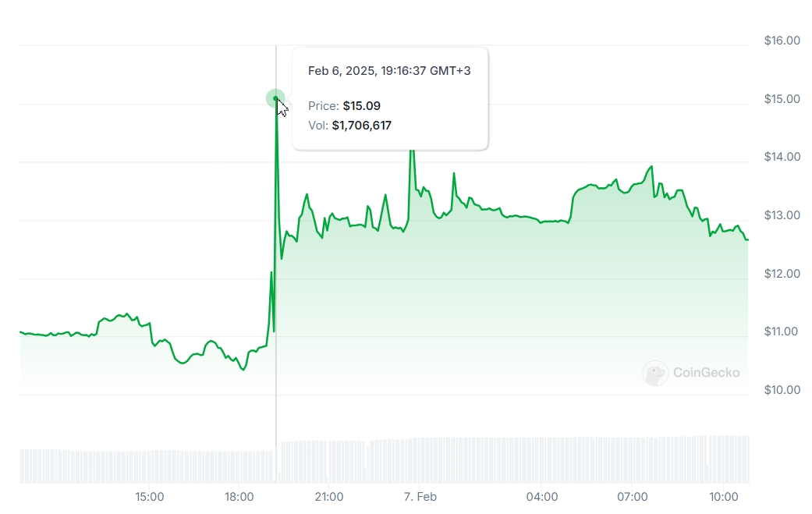This screenshot has width=812, height=514.
Task: Click the $12.00 price axis label
Action: (782, 274)
